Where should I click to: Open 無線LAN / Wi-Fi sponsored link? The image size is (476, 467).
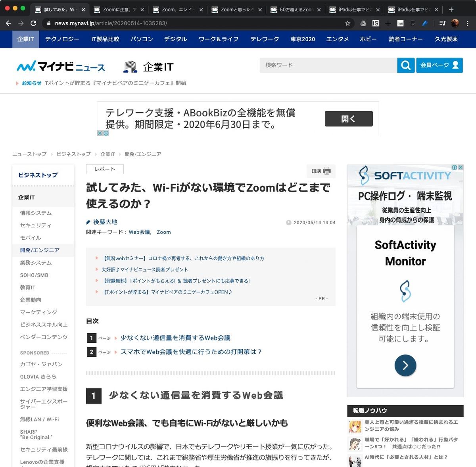(39, 419)
